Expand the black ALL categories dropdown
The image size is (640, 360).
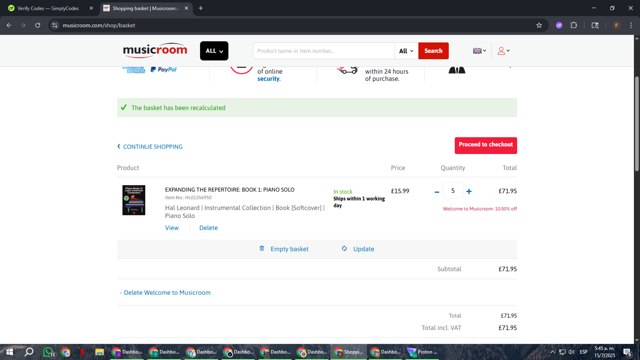click(x=214, y=51)
